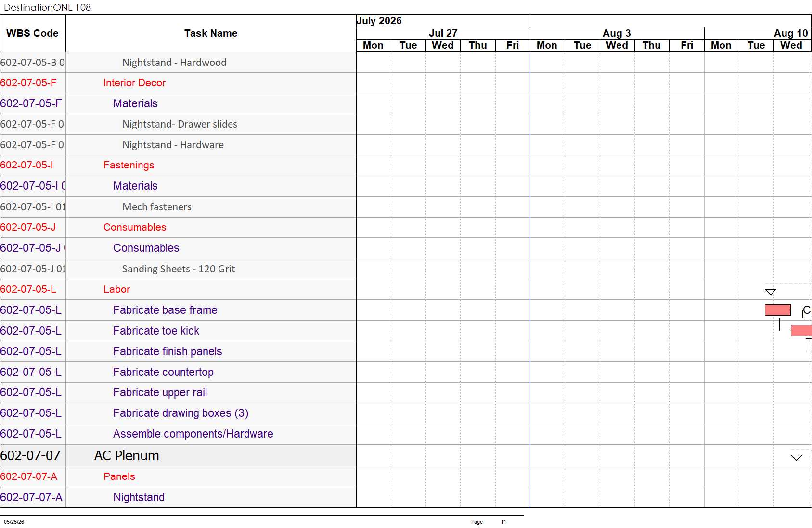The width and height of the screenshot is (812, 528).
Task: Select Fabricate drawing boxes (3) task
Action: (180, 413)
